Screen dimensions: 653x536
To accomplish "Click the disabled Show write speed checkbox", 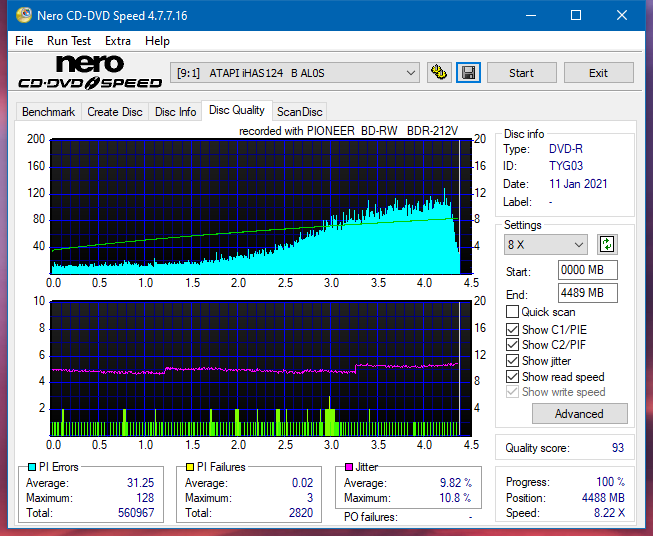I will point(512,392).
